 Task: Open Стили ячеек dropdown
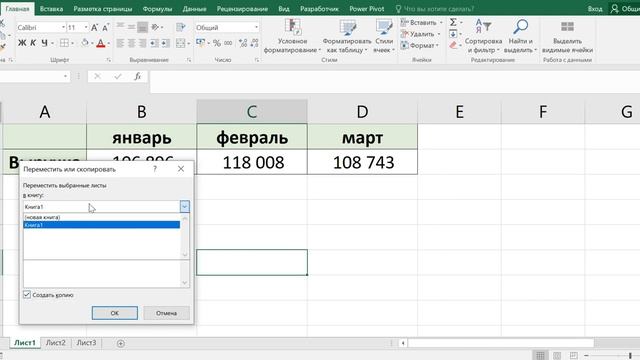pos(384,36)
